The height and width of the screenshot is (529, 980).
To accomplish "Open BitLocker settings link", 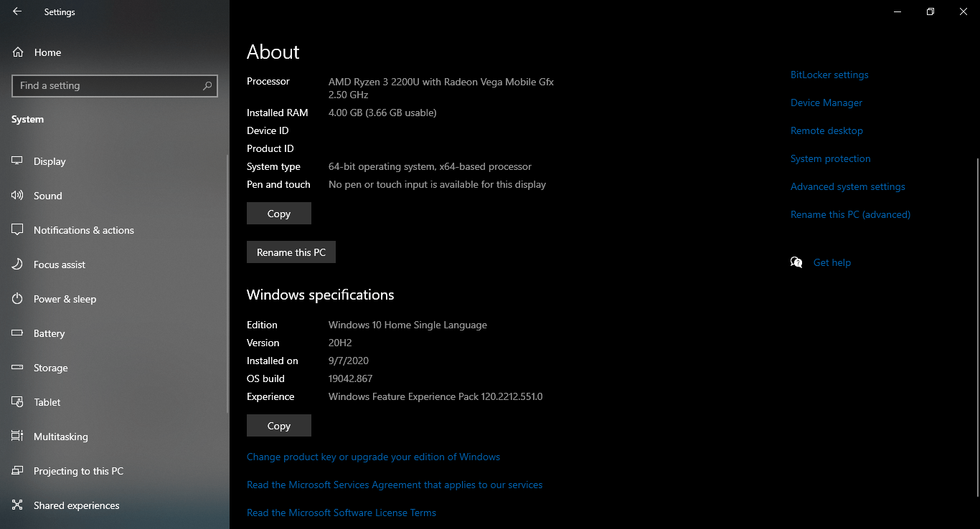I will coord(829,75).
